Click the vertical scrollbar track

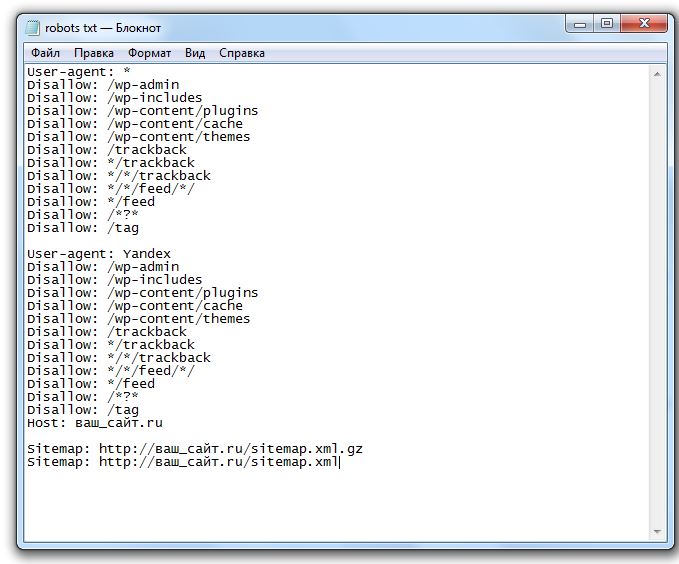click(x=658, y=300)
